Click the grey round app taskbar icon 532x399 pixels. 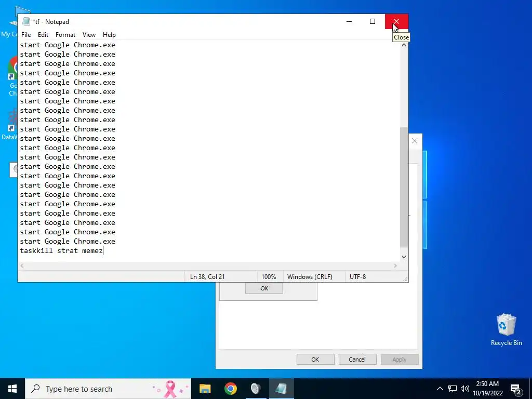pyautogui.click(x=256, y=389)
